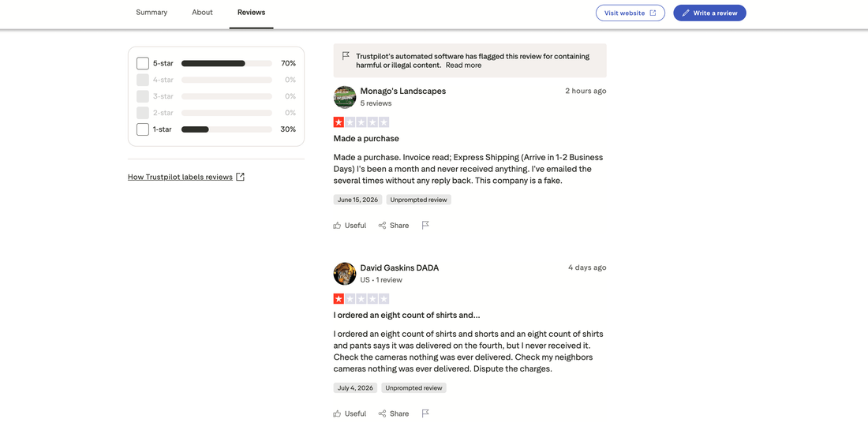Click the disabled 2-star checkbox
The image size is (868, 445).
point(143,113)
